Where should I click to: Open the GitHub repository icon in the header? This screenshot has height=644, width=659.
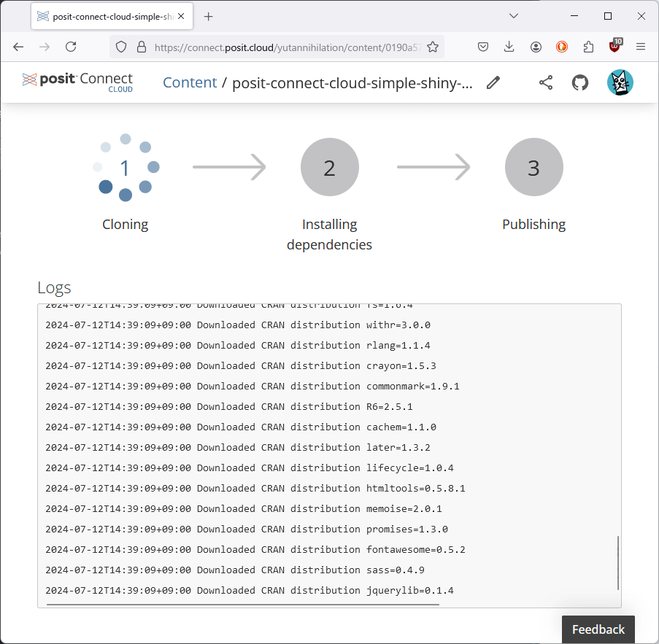(579, 82)
